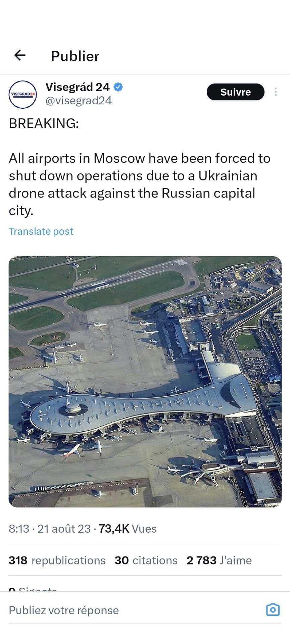Tap the camera icon in reply bar
Viewport: 290px width, 644px height.
click(273, 609)
